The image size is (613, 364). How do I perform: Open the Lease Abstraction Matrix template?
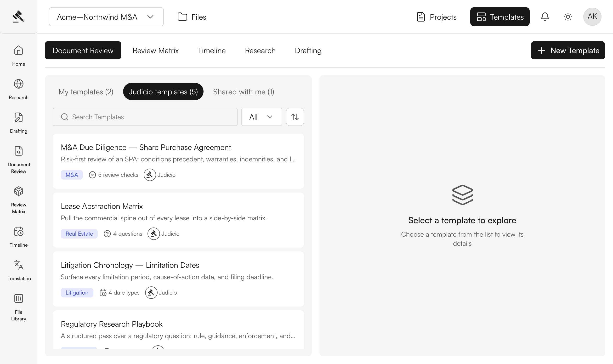point(178,220)
